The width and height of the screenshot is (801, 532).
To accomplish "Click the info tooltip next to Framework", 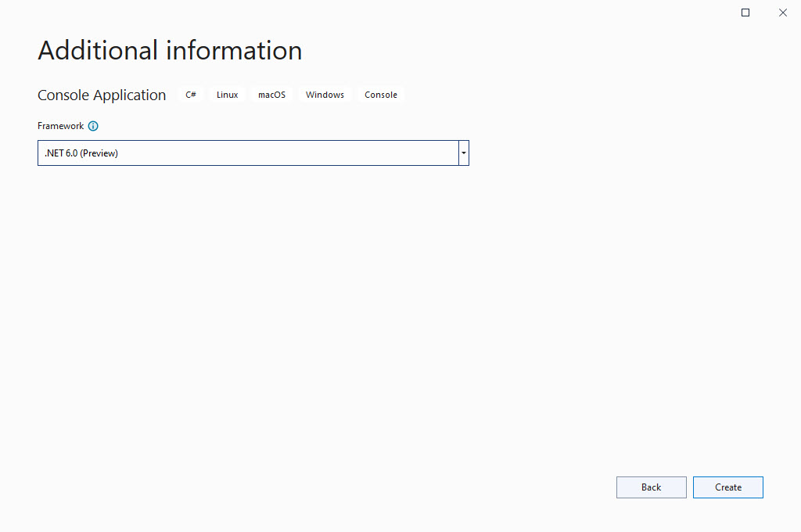I will (x=93, y=126).
